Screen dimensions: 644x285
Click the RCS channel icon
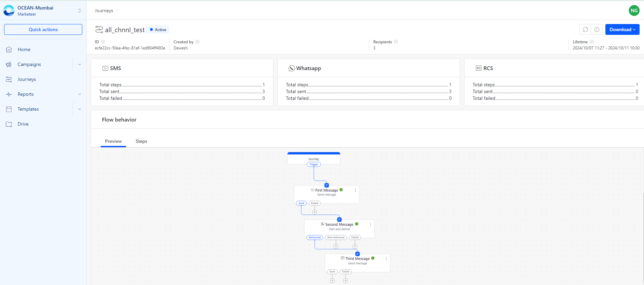[x=478, y=68]
